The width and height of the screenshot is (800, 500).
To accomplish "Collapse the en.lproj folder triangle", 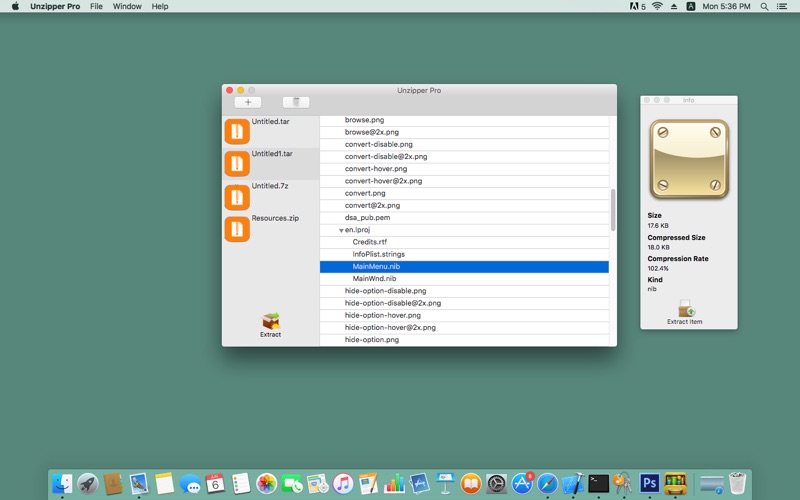I will (341, 231).
